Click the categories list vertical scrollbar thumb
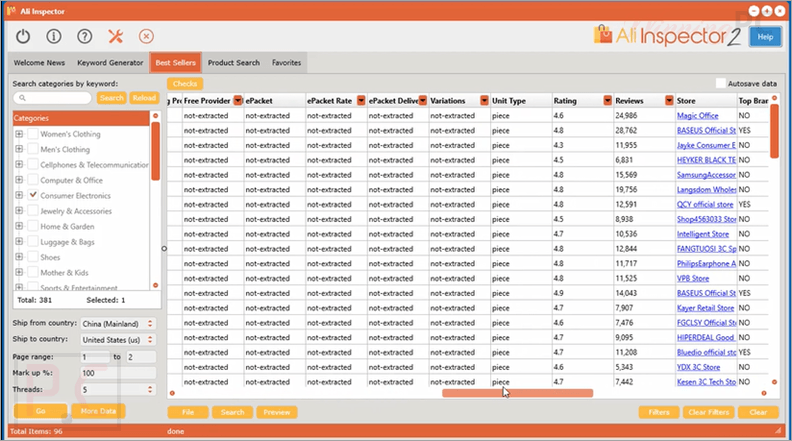 156,151
